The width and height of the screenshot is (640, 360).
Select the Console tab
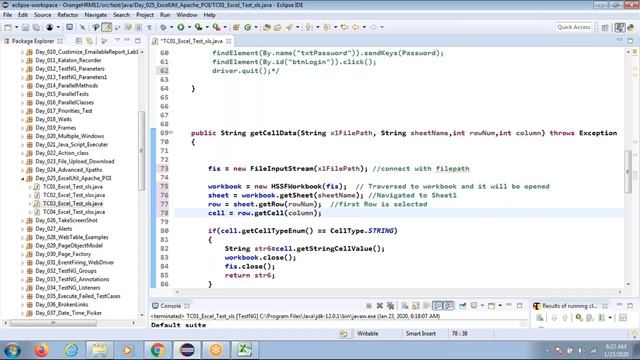pyautogui.click(x=171, y=306)
